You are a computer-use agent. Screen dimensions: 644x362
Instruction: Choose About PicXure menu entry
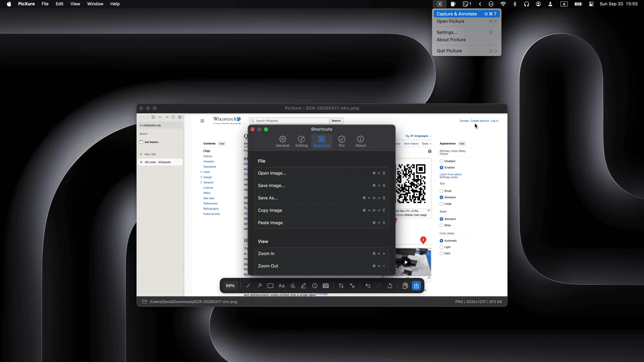click(467, 40)
